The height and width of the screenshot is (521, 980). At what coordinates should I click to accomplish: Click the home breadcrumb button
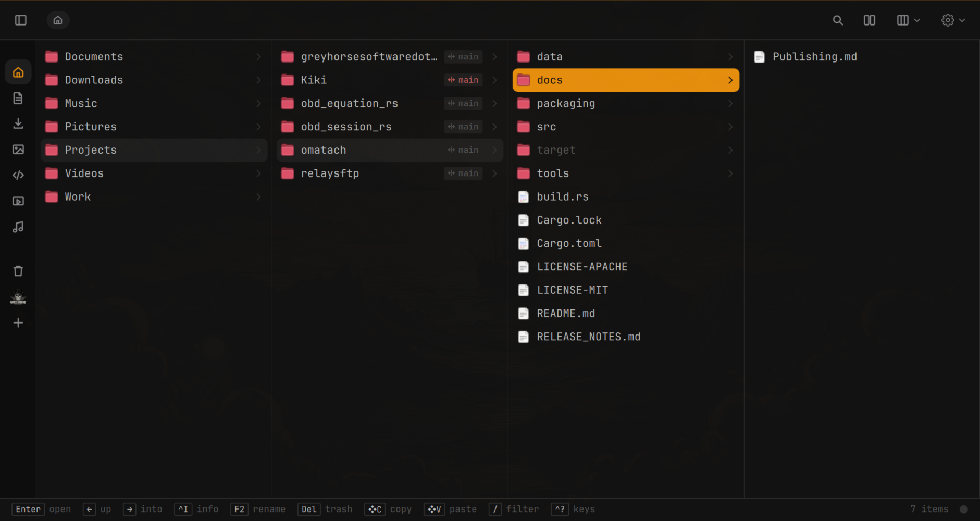click(58, 20)
